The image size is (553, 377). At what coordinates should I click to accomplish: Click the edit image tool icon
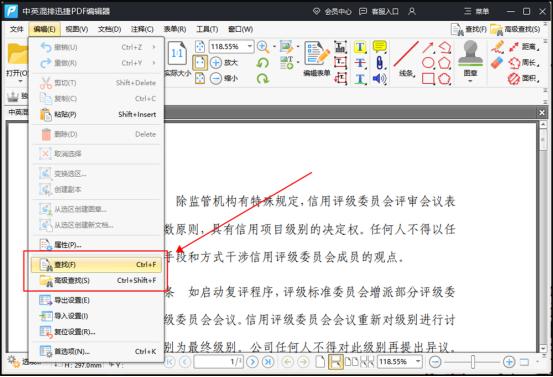(286, 47)
